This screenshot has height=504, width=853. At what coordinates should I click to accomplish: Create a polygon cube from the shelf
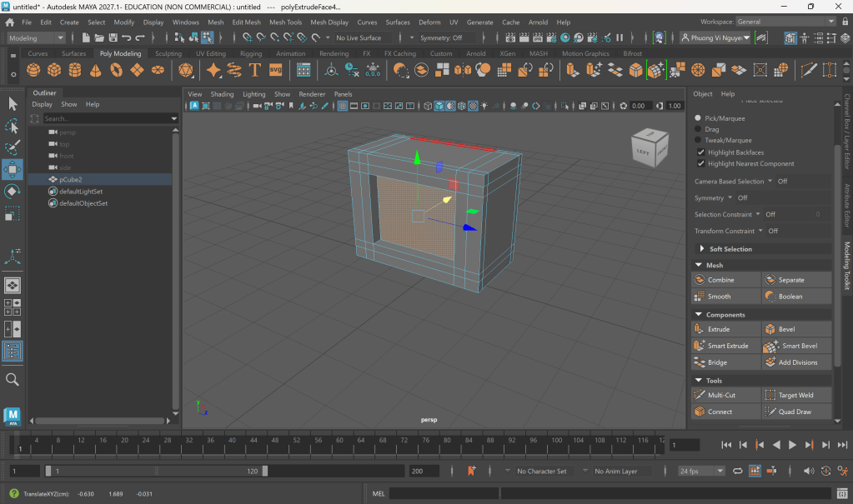coord(54,70)
